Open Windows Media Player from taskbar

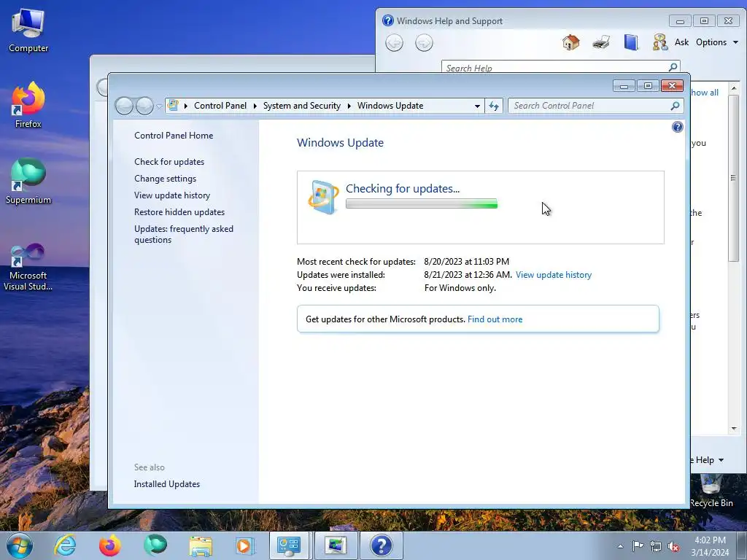click(x=245, y=545)
